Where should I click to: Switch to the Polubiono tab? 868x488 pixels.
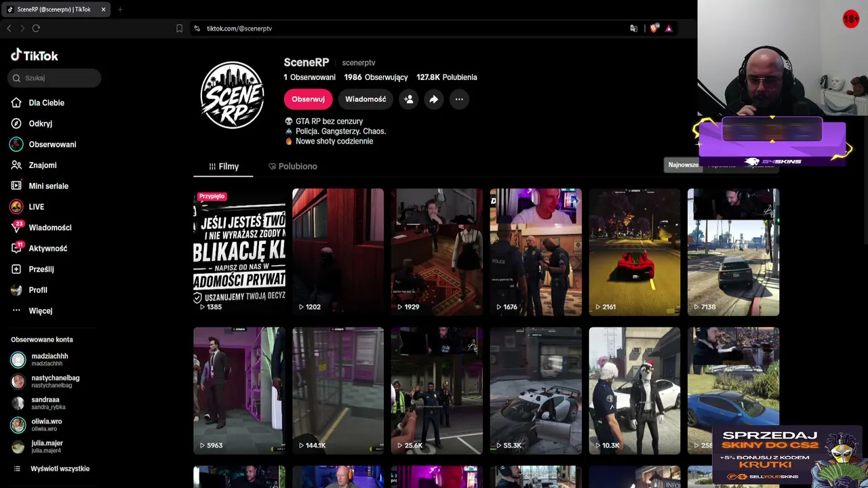(x=293, y=167)
